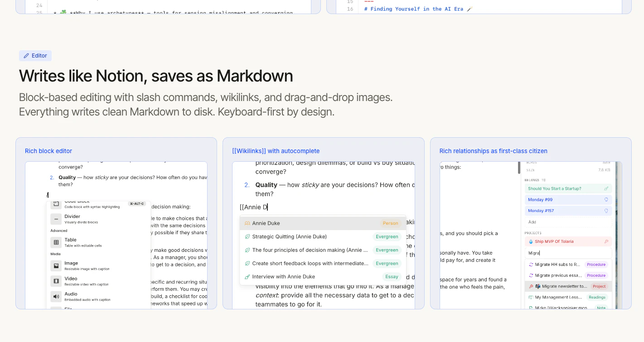This screenshot has height=342, width=644.
Task: Open the Monday #99 relation
Action: (568, 199)
